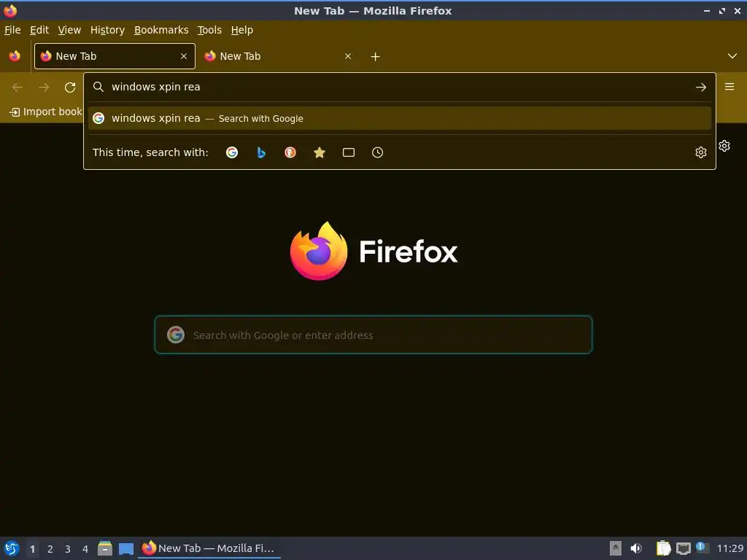
Task: Search this time with Google icon
Action: 232,152
